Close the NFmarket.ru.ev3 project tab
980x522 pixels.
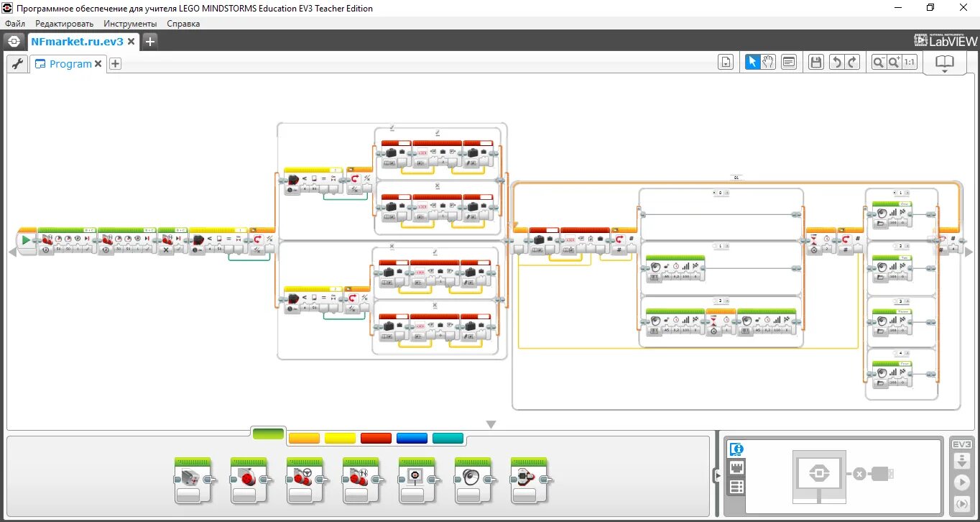tap(131, 42)
